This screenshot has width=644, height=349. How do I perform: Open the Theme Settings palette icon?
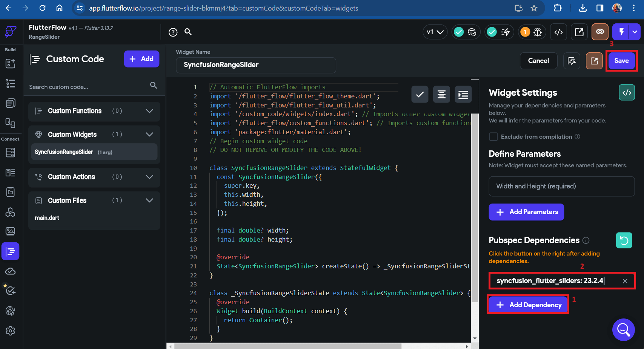pyautogui.click(x=11, y=311)
